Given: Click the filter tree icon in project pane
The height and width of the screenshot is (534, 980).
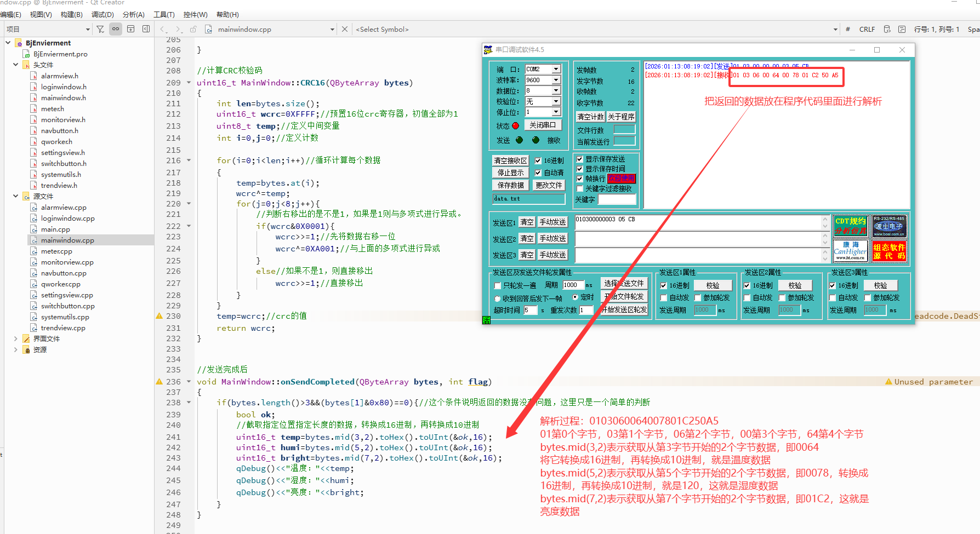Looking at the screenshot, I should click(x=100, y=29).
